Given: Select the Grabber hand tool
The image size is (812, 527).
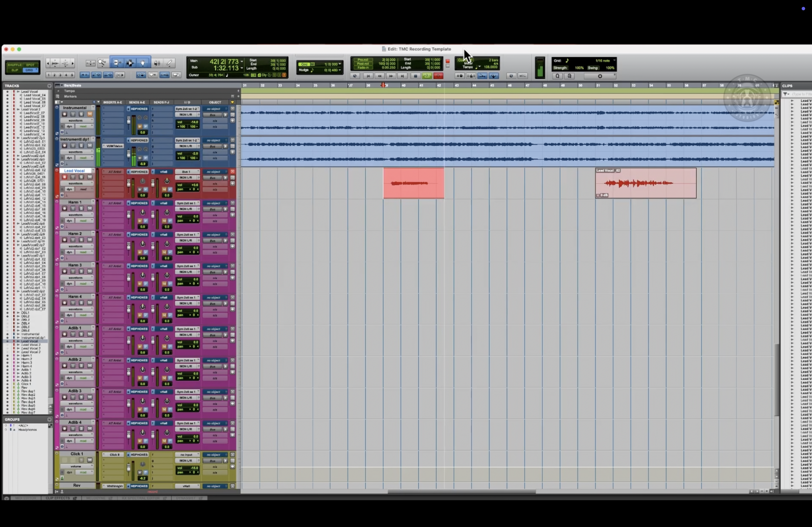Looking at the screenshot, I should (143, 63).
